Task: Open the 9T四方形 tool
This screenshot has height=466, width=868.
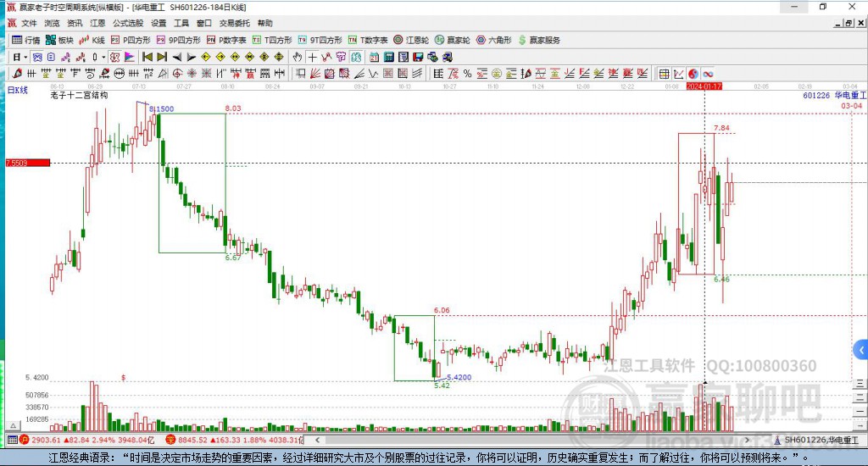Action: point(320,40)
